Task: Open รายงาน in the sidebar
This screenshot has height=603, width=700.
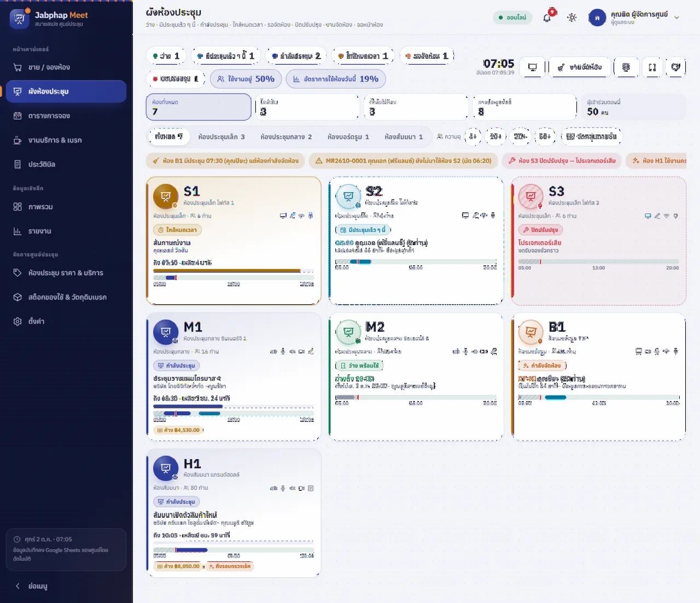Action: (66, 231)
